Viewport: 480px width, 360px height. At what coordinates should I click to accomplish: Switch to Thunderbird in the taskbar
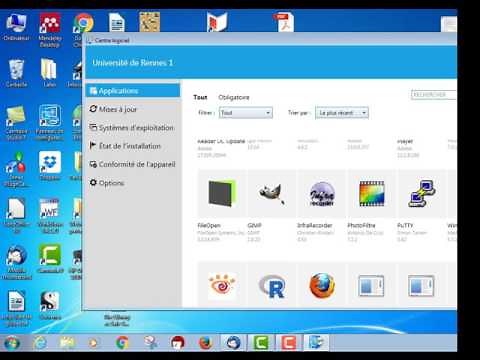(233, 343)
